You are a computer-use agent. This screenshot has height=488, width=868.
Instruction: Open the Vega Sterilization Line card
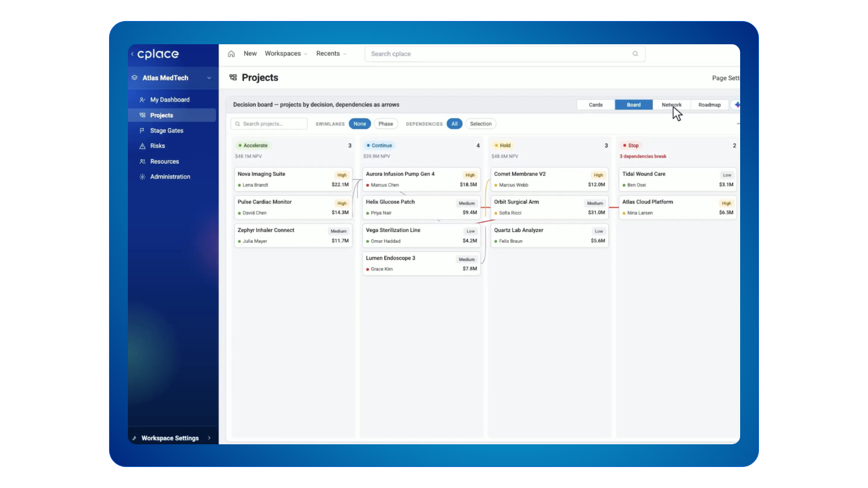[x=421, y=236]
